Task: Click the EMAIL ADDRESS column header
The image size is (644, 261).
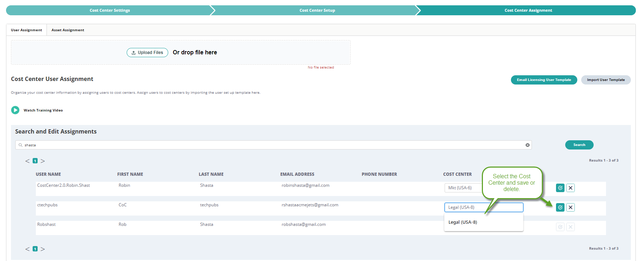Action: click(297, 174)
